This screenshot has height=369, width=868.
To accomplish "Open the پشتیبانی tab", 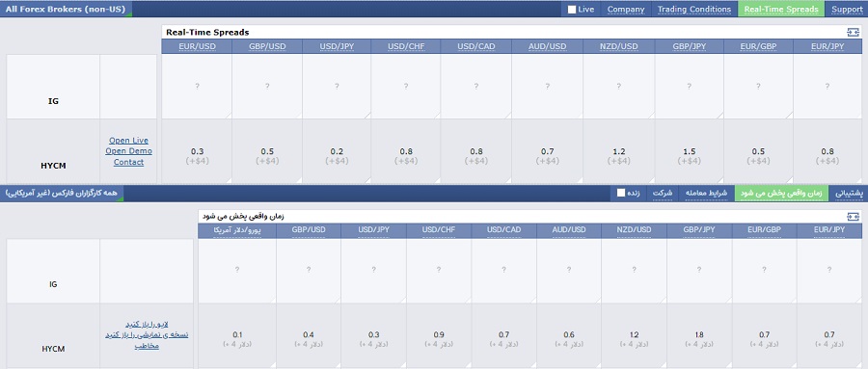I will 848,193.
